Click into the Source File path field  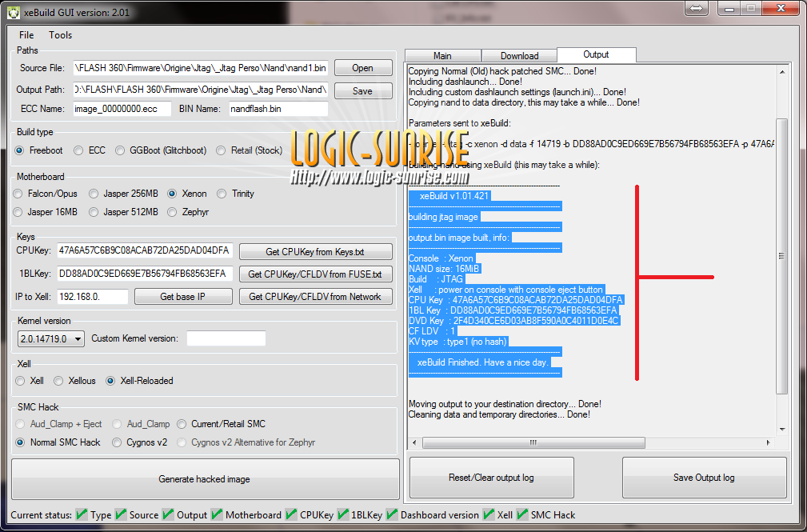point(200,68)
